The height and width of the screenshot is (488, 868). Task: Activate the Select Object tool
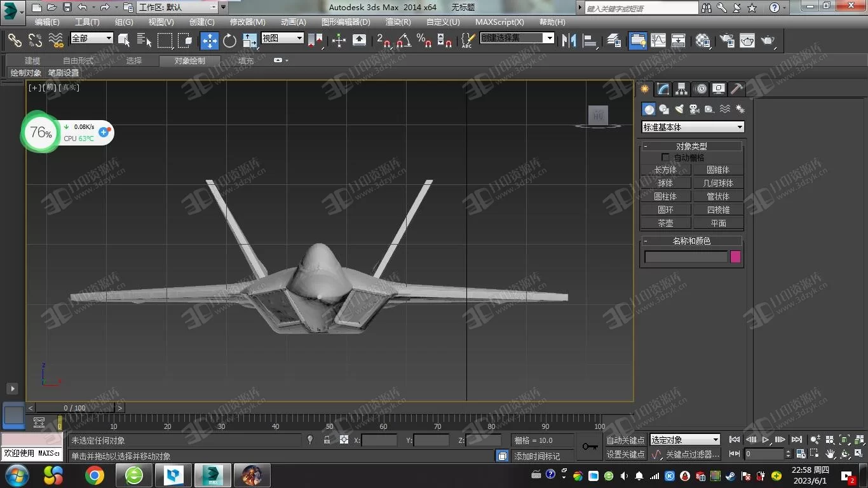(x=124, y=41)
